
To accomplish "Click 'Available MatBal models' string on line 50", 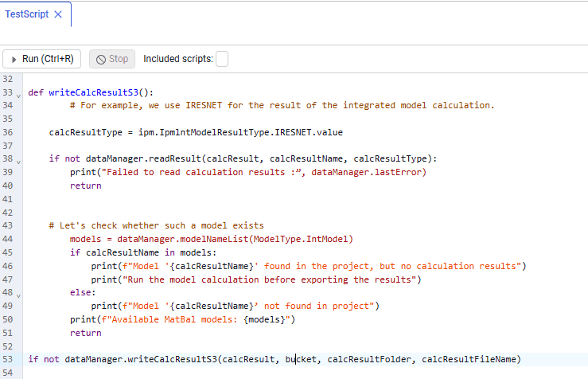I will [172, 319].
